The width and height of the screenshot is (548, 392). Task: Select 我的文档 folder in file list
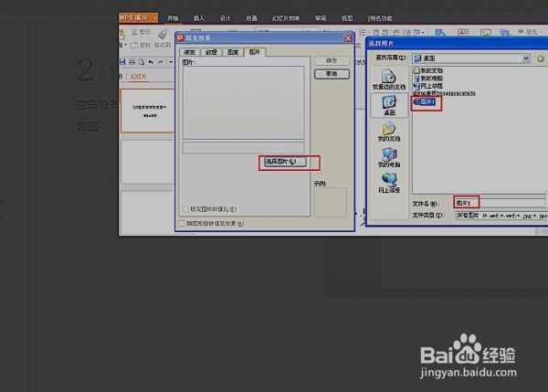[428, 70]
